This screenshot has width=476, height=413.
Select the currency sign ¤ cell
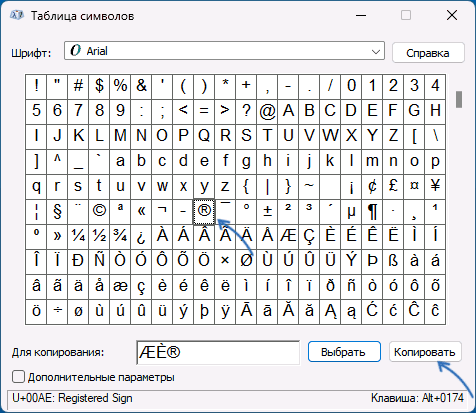414,187
